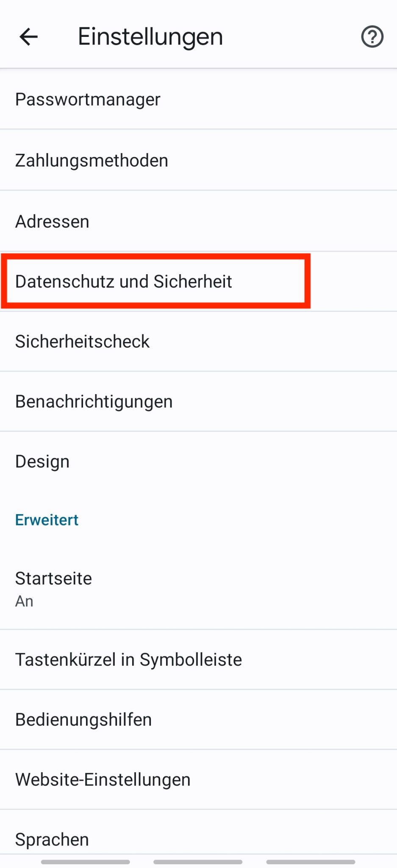This screenshot has height=868, width=397.
Task: Tap the 'An' status under Startseite
Action: click(24, 601)
